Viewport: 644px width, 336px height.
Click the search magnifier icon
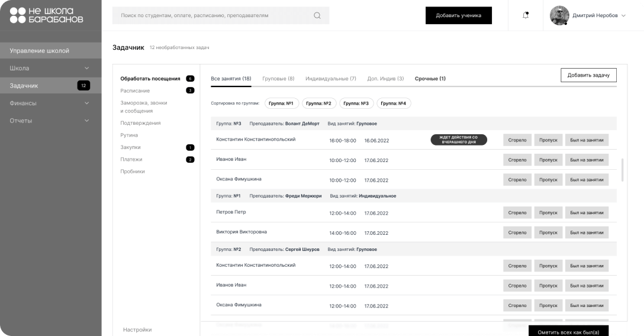317,16
